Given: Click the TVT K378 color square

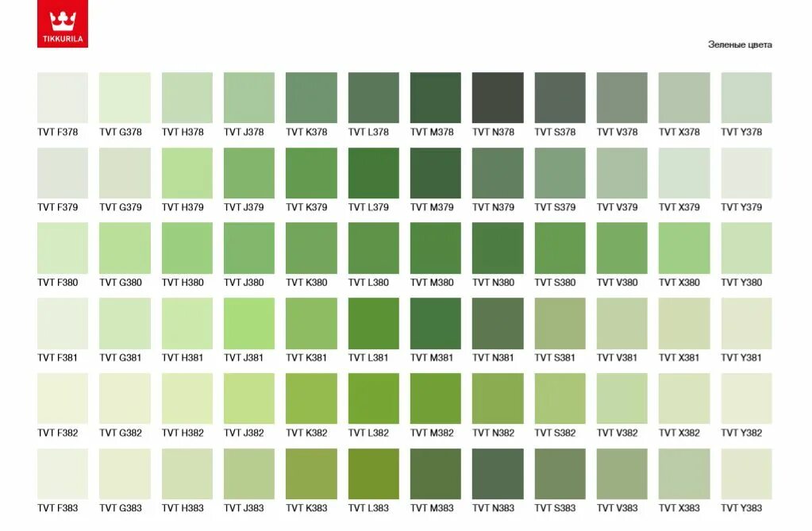Looking at the screenshot, I should click(x=311, y=98).
